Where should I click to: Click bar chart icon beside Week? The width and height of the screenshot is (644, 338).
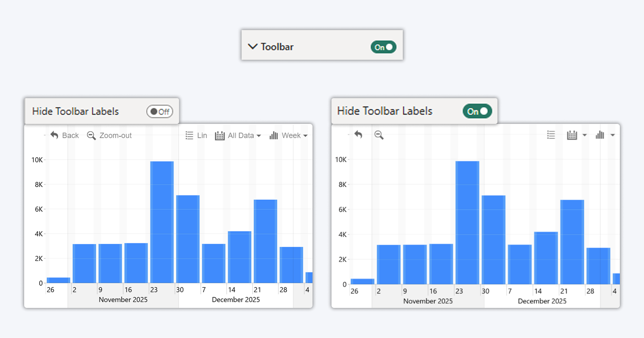coord(274,135)
